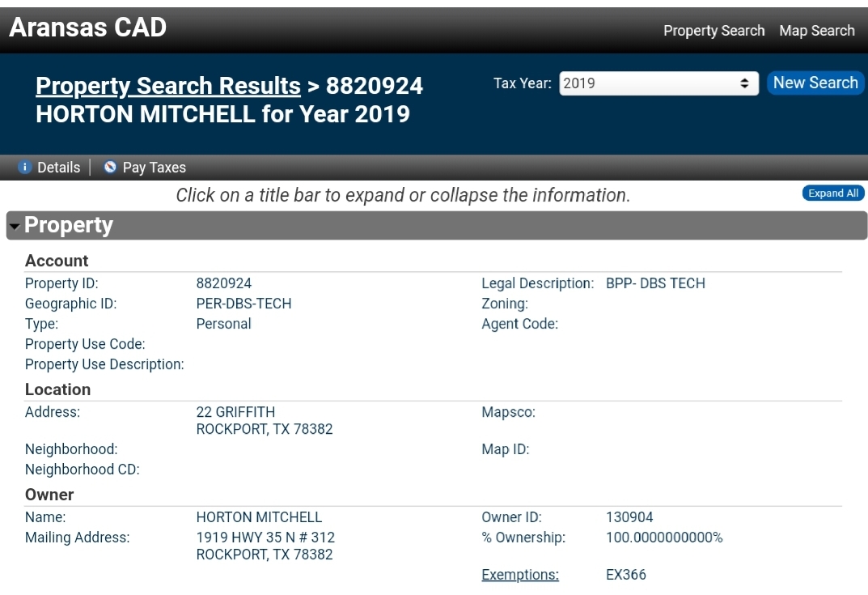Click the Account section heading
The height and width of the screenshot is (595, 868).
(57, 261)
